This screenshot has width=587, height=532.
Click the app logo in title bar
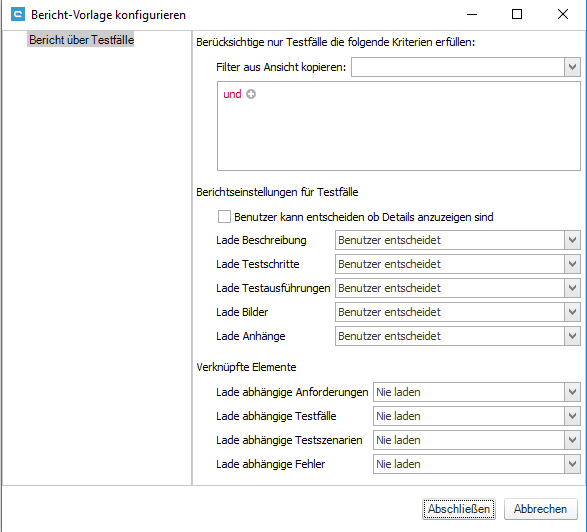(18, 15)
